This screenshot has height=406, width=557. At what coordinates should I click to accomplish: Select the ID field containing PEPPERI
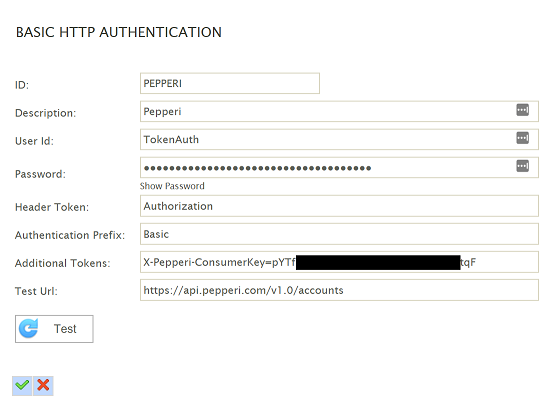pyautogui.click(x=230, y=83)
